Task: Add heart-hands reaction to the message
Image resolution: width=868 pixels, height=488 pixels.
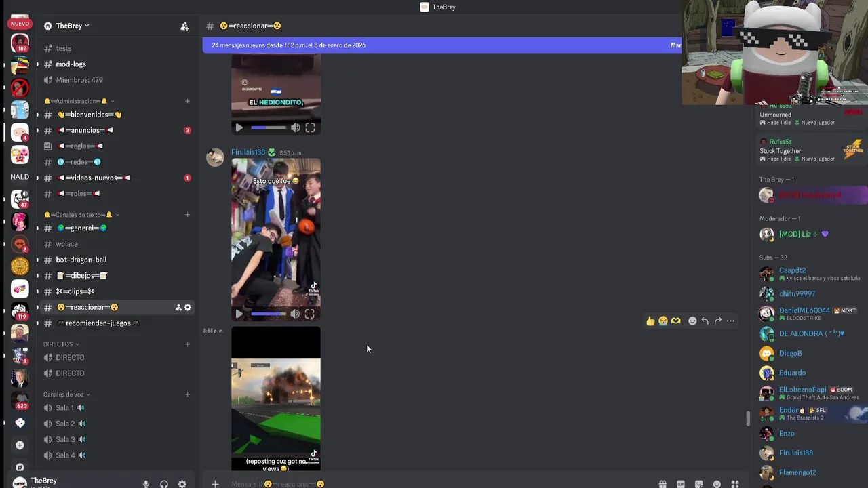Action: (676, 321)
